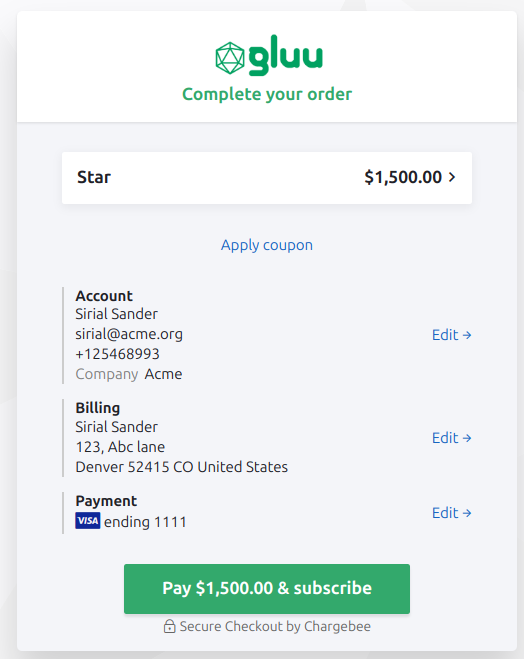Viewport: 524px width, 659px height.
Task: Open Apply coupon link
Action: tap(267, 245)
